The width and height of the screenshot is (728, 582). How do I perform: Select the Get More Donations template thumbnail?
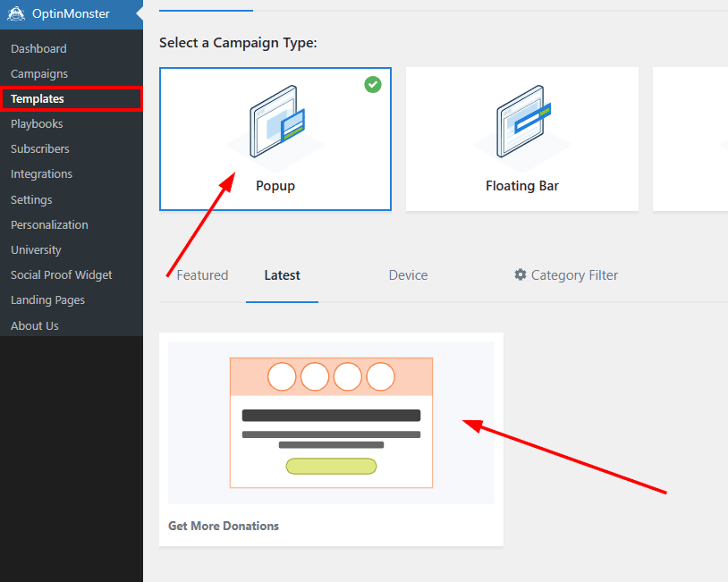coord(331,423)
